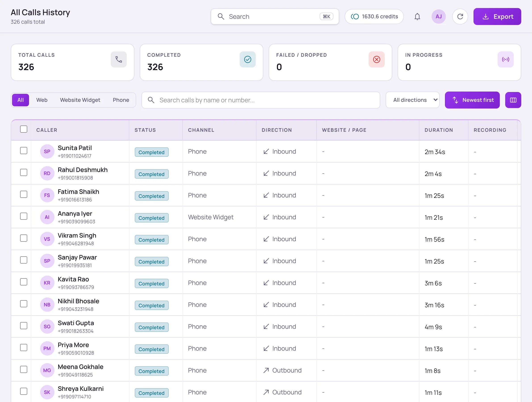Click the SK avatar for Shreya Kulkarni

pyautogui.click(x=47, y=393)
